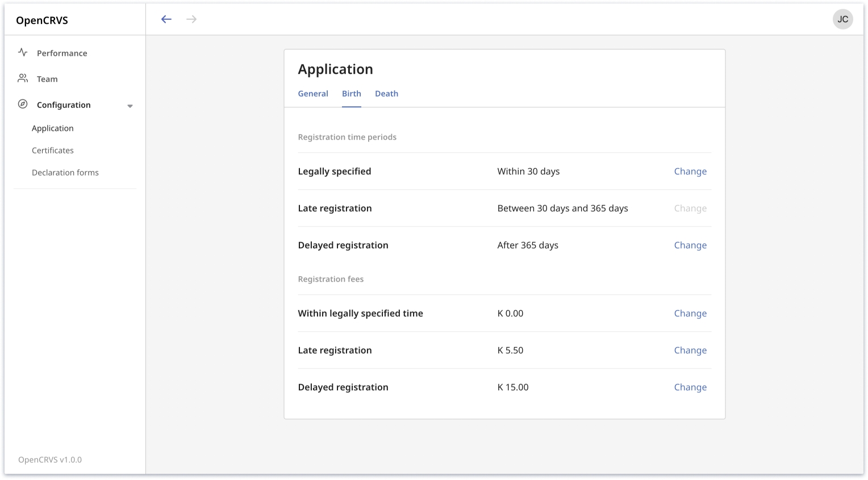Open the Performance menu item
868x480 pixels.
[62, 53]
